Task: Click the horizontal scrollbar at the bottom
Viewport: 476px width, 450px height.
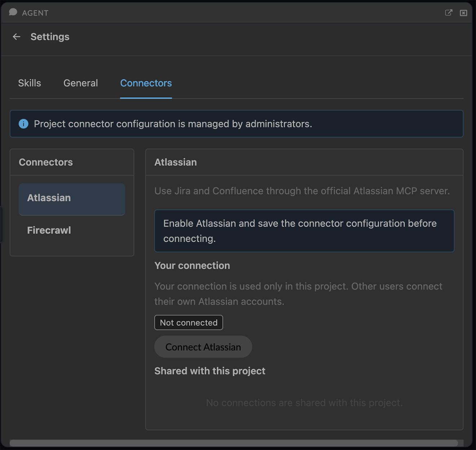Action: click(x=234, y=443)
